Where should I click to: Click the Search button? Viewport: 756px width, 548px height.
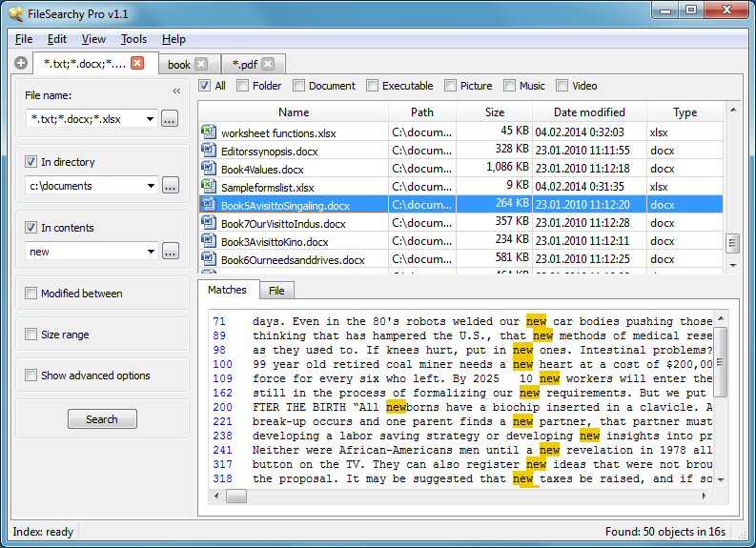point(102,418)
